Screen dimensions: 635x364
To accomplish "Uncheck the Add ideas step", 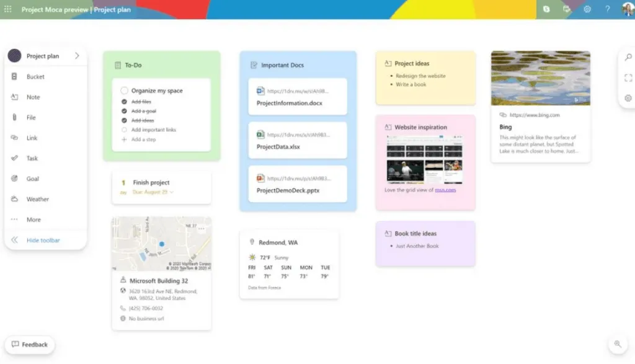I will coord(125,120).
